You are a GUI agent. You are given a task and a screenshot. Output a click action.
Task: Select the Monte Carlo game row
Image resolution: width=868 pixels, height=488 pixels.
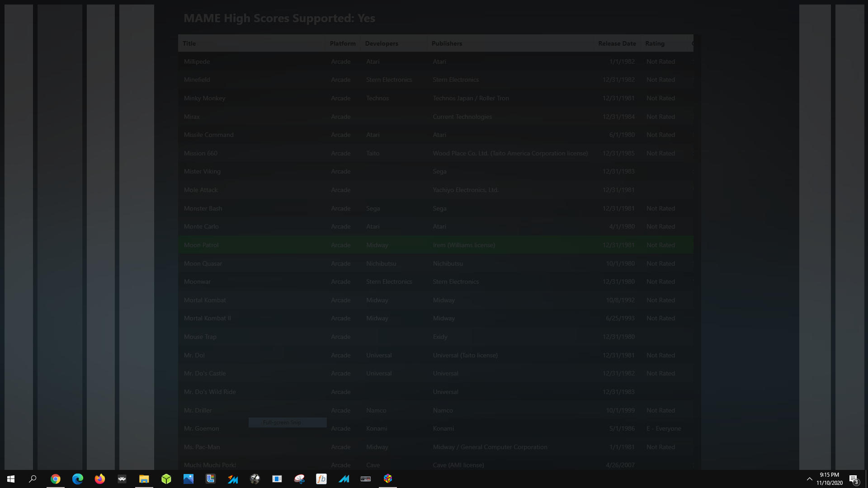[x=436, y=226]
